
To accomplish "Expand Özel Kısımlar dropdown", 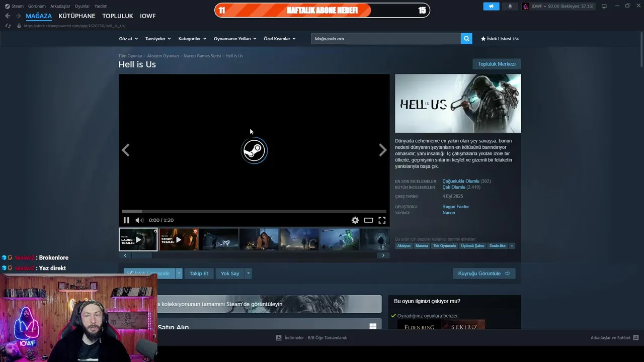I will coord(280,39).
